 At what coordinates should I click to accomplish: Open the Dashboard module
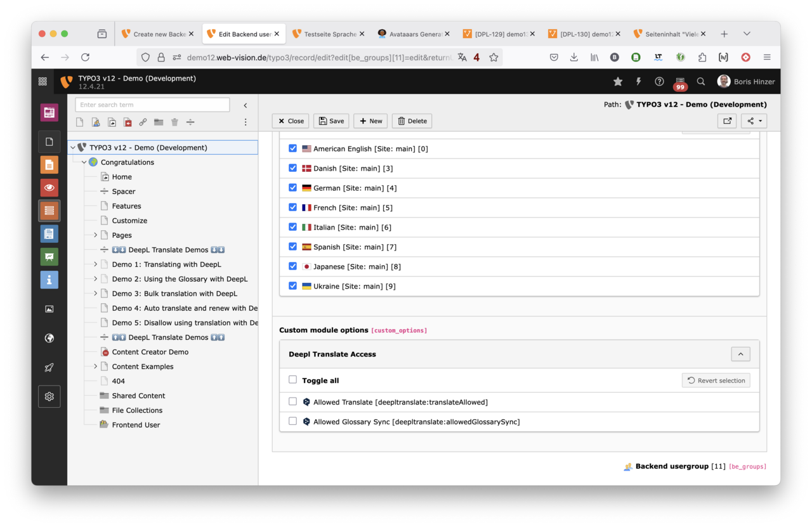click(x=49, y=112)
